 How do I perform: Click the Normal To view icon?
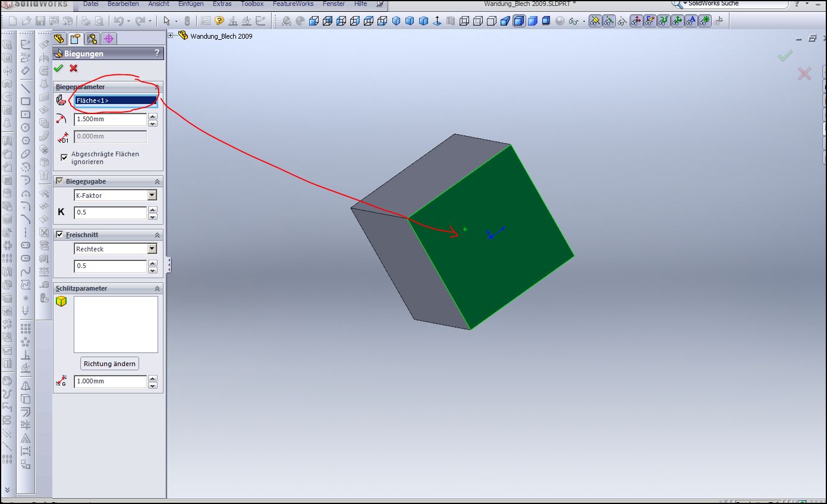[x=437, y=21]
